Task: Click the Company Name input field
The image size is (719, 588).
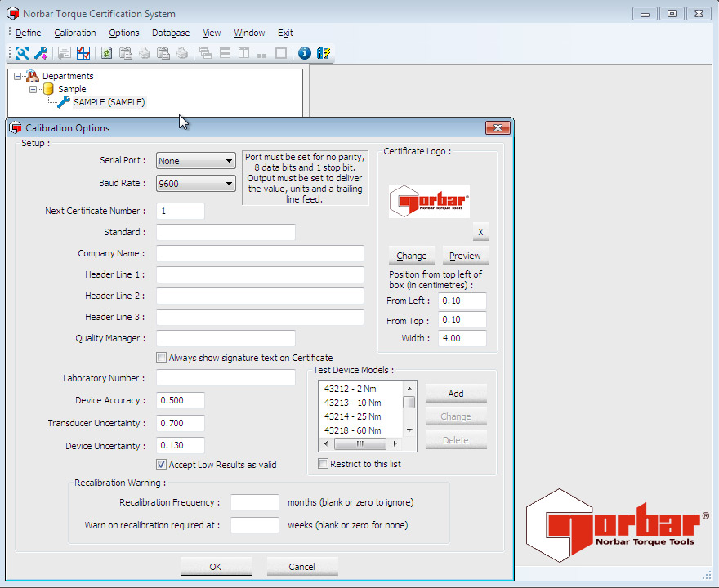Action: point(260,253)
